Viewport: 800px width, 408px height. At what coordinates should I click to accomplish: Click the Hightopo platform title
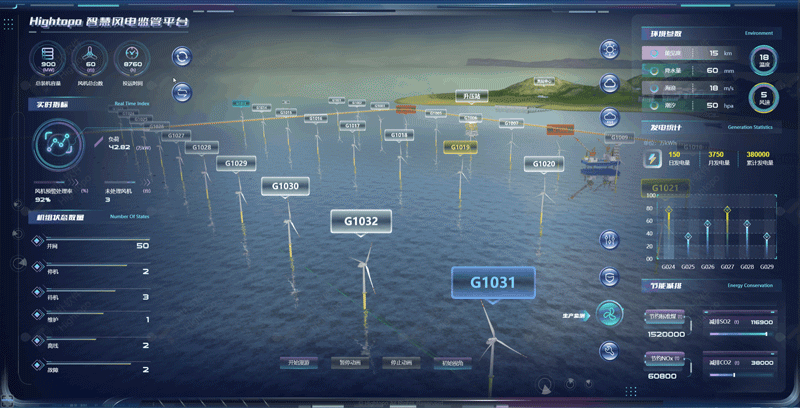[x=109, y=22]
